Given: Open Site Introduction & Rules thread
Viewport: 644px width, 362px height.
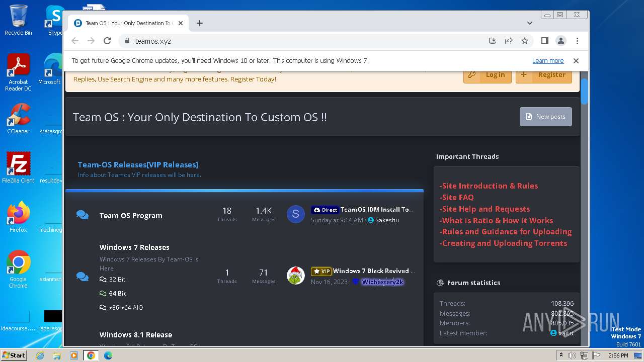Looking at the screenshot, I should [x=489, y=186].
